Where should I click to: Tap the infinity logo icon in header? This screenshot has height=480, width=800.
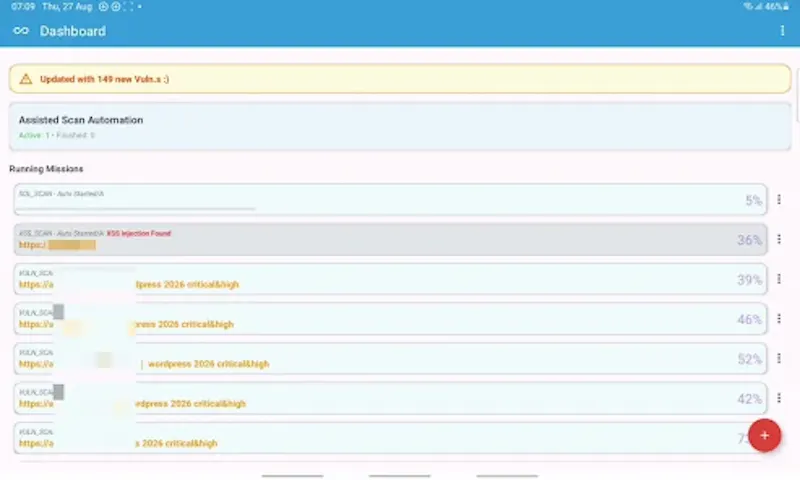[21, 31]
